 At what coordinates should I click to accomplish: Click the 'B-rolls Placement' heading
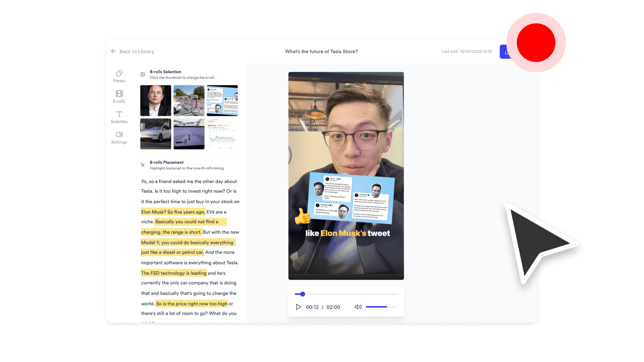pos(167,162)
